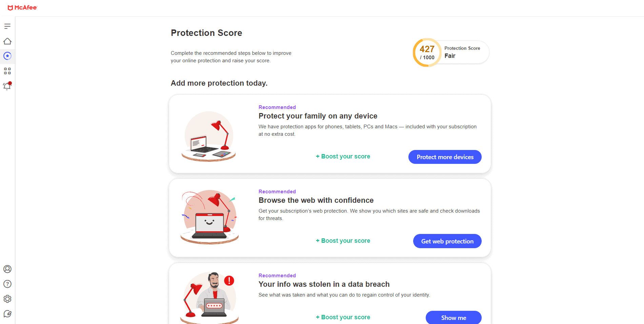Viewport: 644px width, 324px height.
Task: Click the Recommended label on family card
Action: point(277,107)
